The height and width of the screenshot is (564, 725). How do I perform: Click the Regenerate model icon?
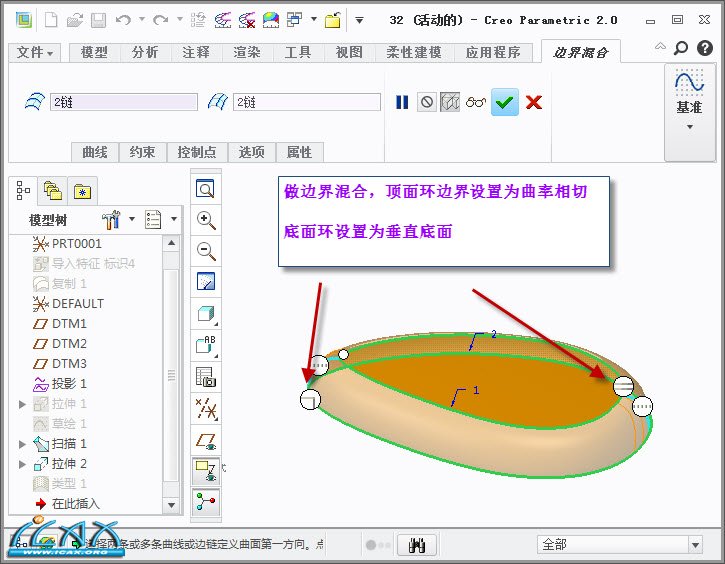pyautogui.click(x=198, y=20)
